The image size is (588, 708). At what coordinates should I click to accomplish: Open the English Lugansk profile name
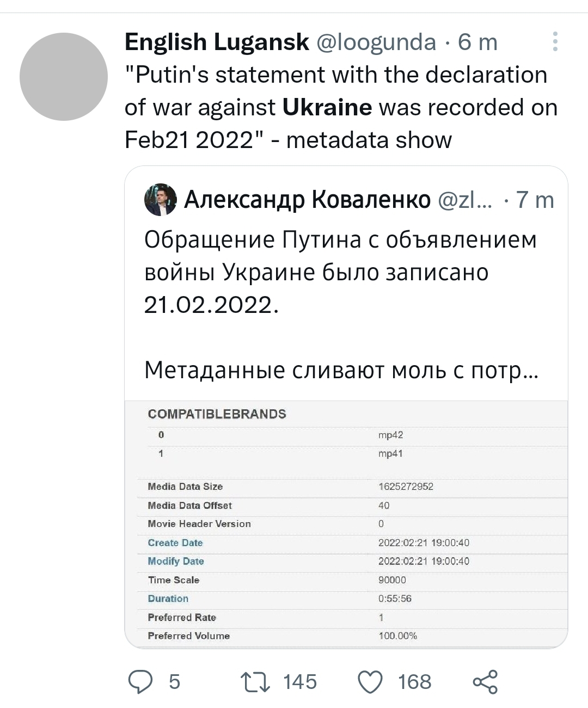click(217, 42)
